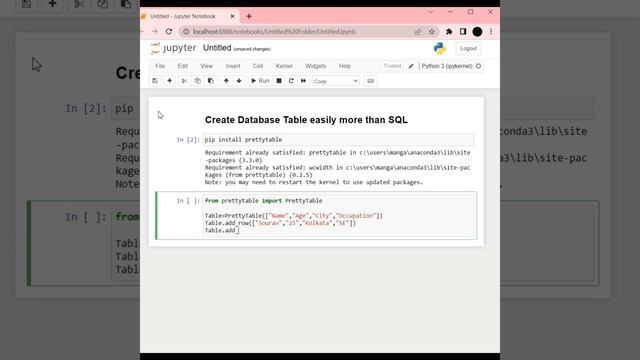Restart the kernel with circular arrow
The image size is (640, 360).
(x=291, y=81)
